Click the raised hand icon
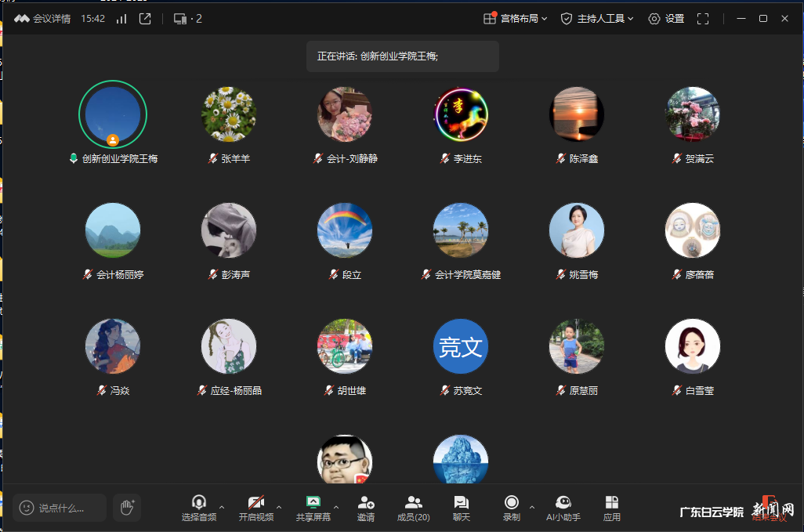Screen dimensions: 804x532 127,508
